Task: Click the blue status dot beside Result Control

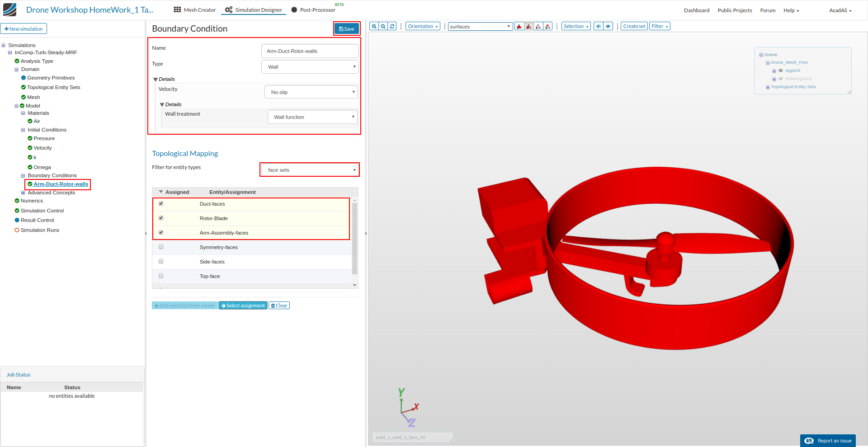Action: coord(17,220)
